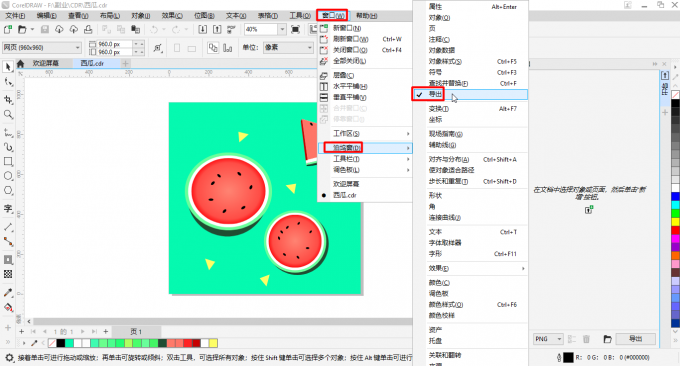The height and width of the screenshot is (366, 680).
Task: Click the New document icon
Action: [7, 29]
